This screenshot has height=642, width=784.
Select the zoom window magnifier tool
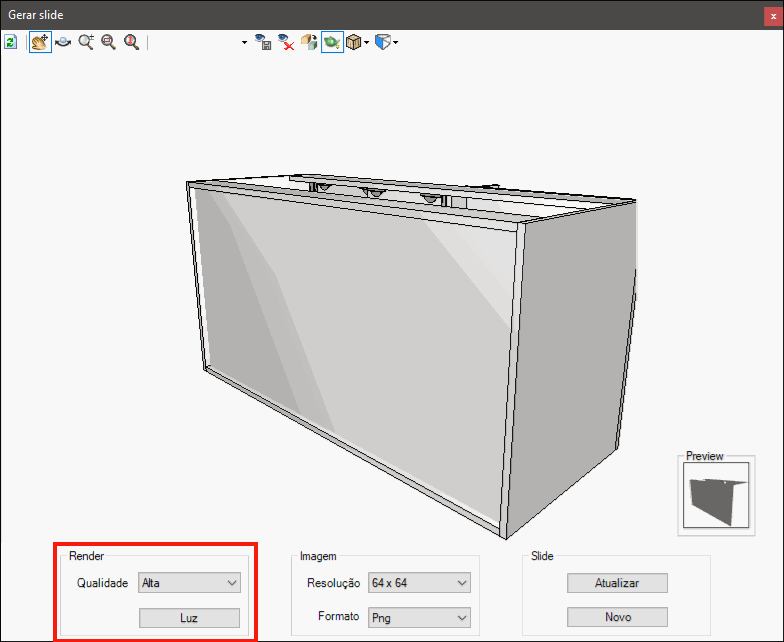(x=108, y=42)
